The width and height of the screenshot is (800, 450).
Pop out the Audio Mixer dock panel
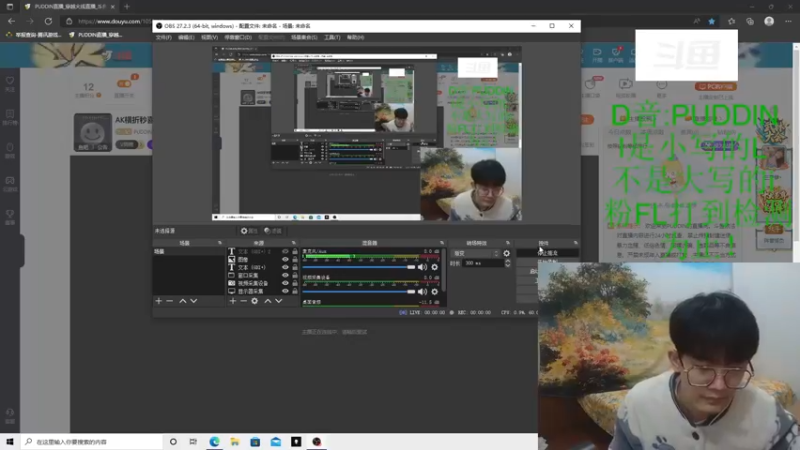click(x=442, y=243)
